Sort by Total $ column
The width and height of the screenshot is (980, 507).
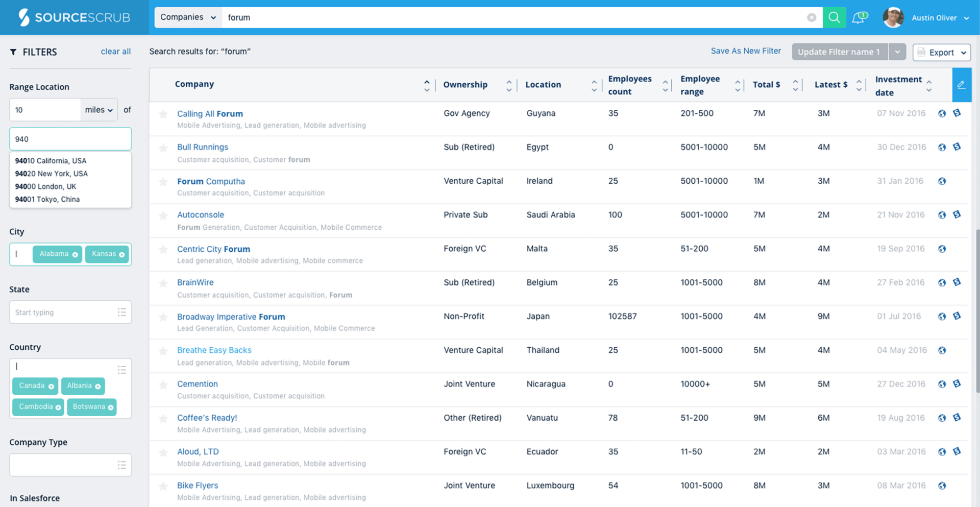tap(795, 85)
